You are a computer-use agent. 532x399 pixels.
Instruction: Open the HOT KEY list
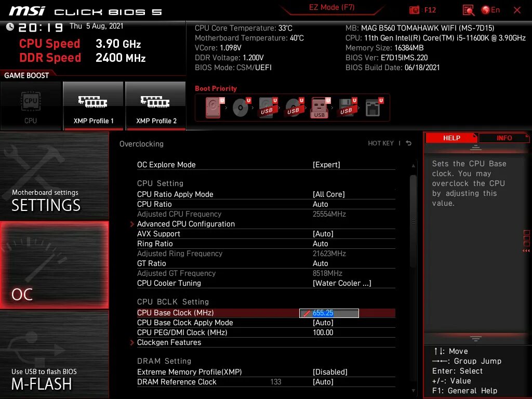(381, 143)
